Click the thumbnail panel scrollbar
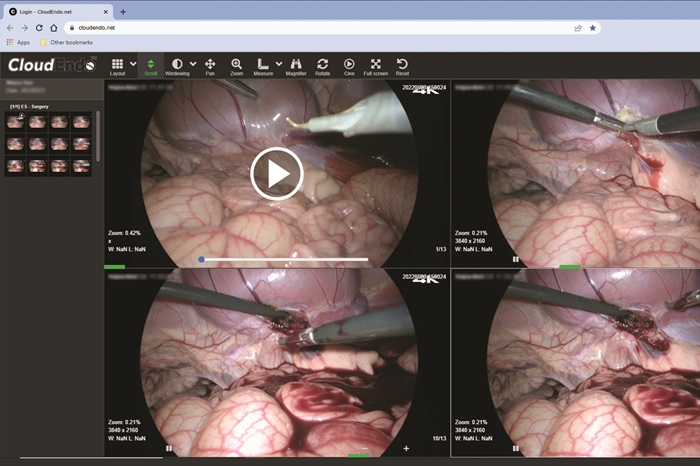 (x=98, y=136)
